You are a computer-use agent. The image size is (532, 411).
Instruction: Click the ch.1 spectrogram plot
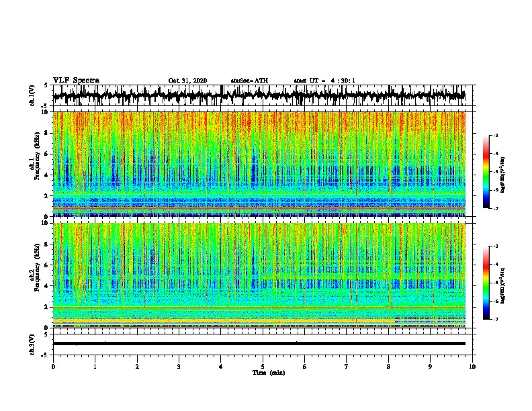259,164
